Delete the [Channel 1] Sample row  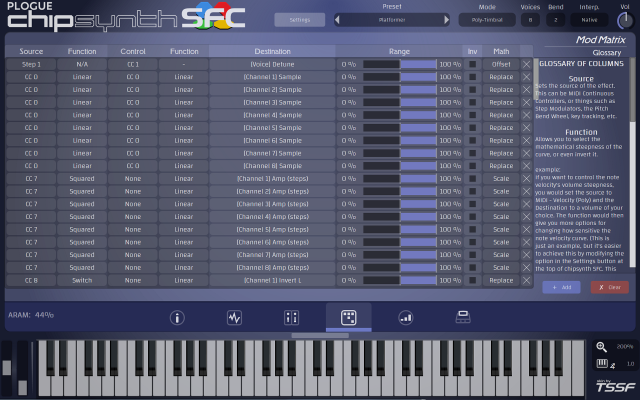pos(527,77)
